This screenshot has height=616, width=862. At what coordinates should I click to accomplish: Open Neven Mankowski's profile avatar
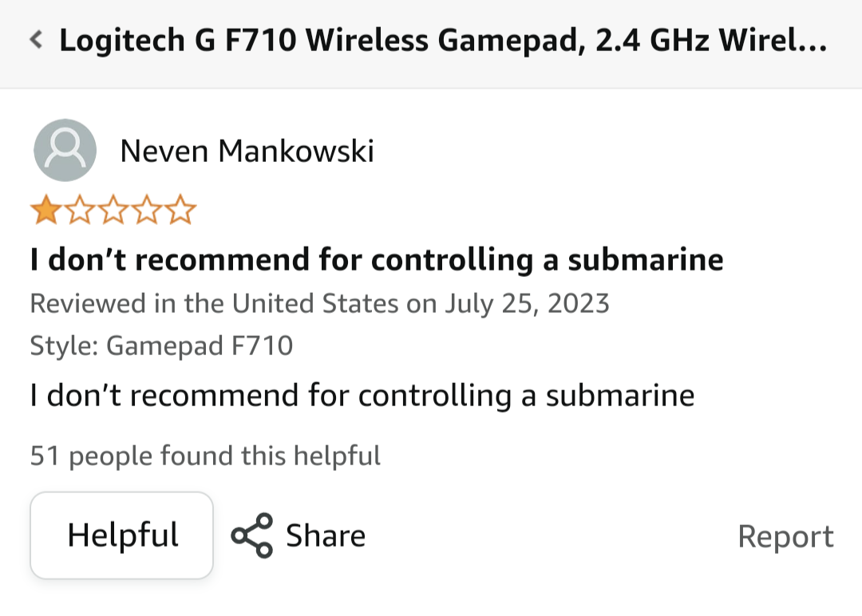coord(65,150)
